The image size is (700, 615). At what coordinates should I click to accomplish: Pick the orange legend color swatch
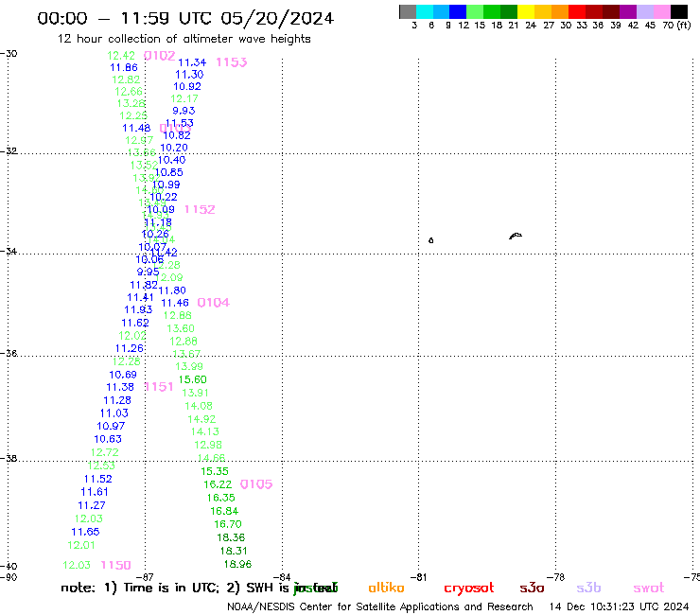tap(559, 11)
